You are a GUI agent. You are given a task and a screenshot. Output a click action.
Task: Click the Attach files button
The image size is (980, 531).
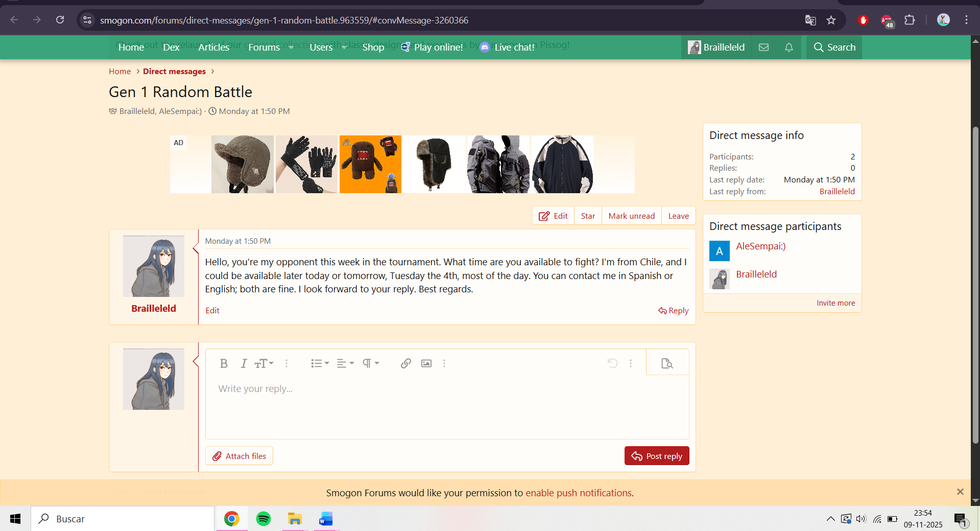pyautogui.click(x=239, y=456)
